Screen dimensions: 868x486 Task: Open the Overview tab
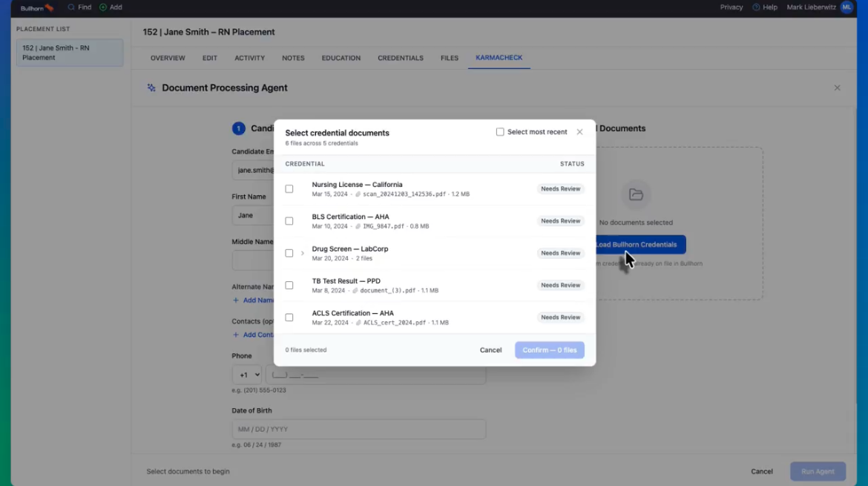pos(168,58)
